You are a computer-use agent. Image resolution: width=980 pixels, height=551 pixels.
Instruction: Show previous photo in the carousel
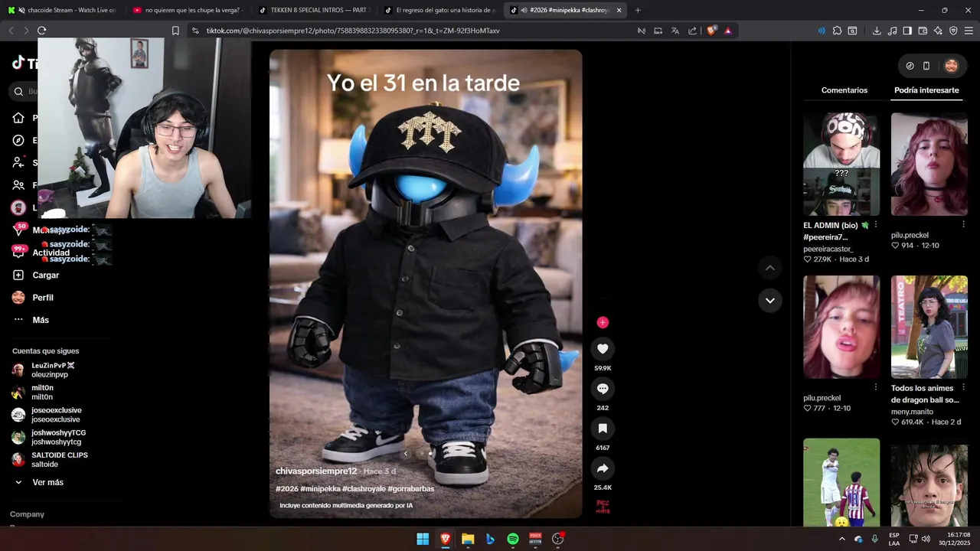406,454
